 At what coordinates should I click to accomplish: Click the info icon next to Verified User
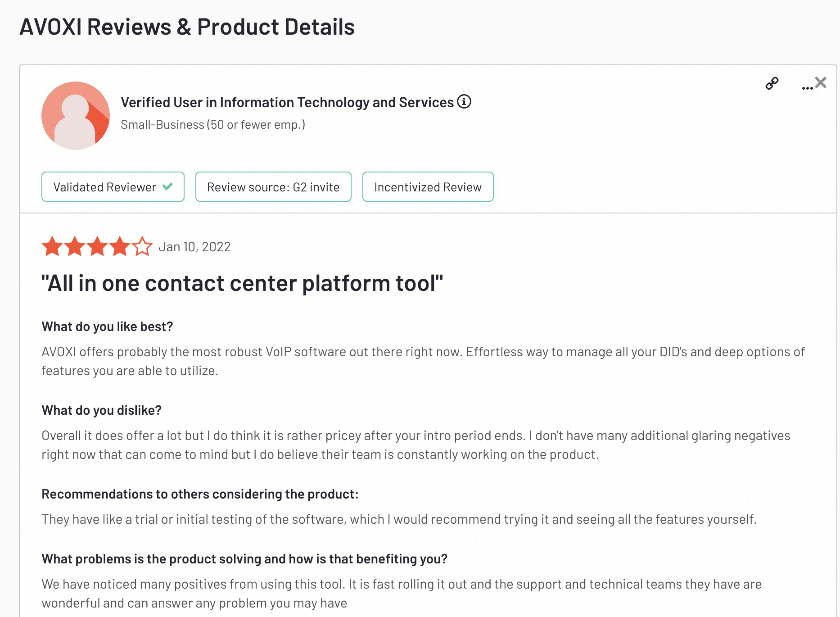pos(464,102)
